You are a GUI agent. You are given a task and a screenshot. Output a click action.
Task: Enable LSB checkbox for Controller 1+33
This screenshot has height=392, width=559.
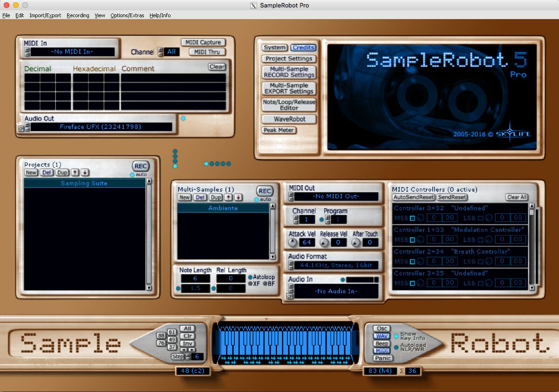click(480, 240)
